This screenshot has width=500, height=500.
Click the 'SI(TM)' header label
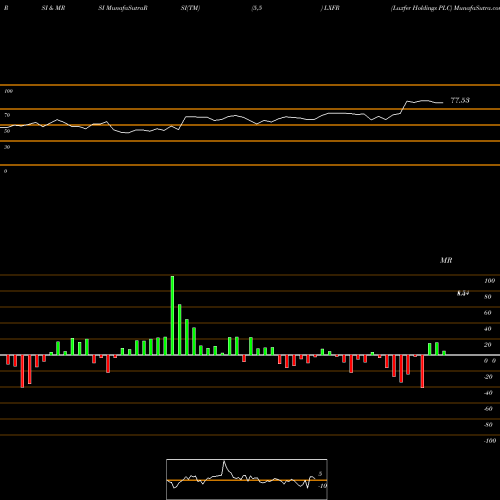(x=190, y=8)
